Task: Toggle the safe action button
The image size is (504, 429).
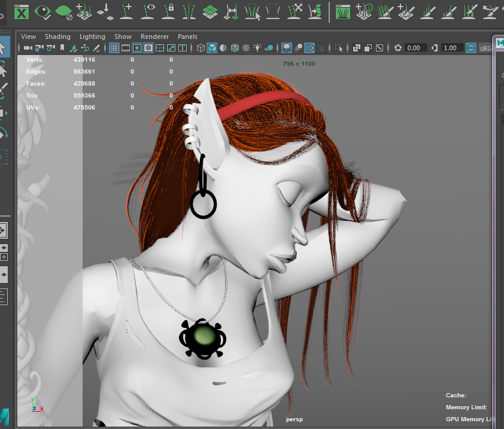Action: coord(171,48)
